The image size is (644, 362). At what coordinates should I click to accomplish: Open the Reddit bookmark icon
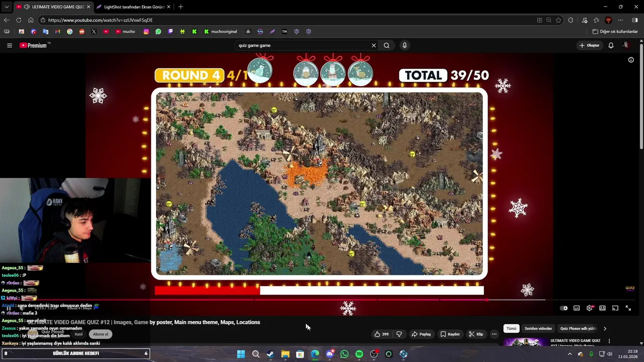(82, 31)
